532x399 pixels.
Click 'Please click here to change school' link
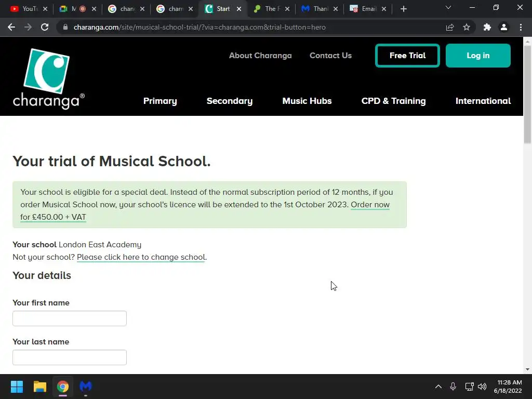141,257
